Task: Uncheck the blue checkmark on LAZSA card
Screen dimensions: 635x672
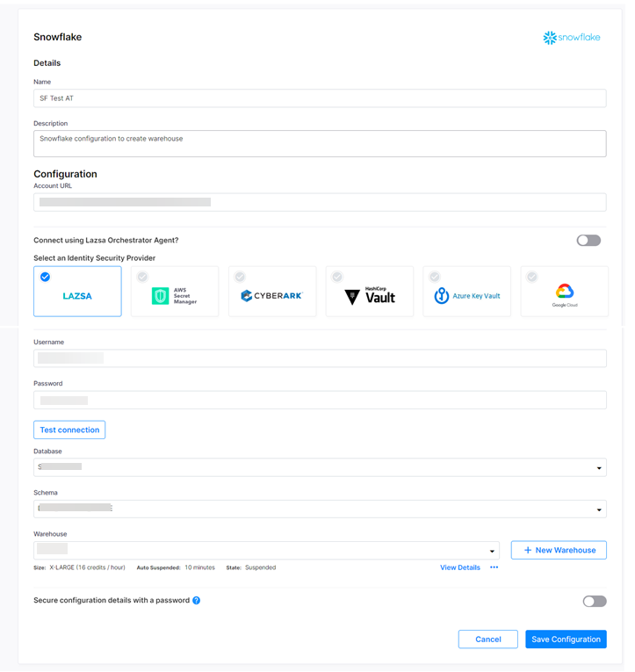Action: (x=46, y=277)
